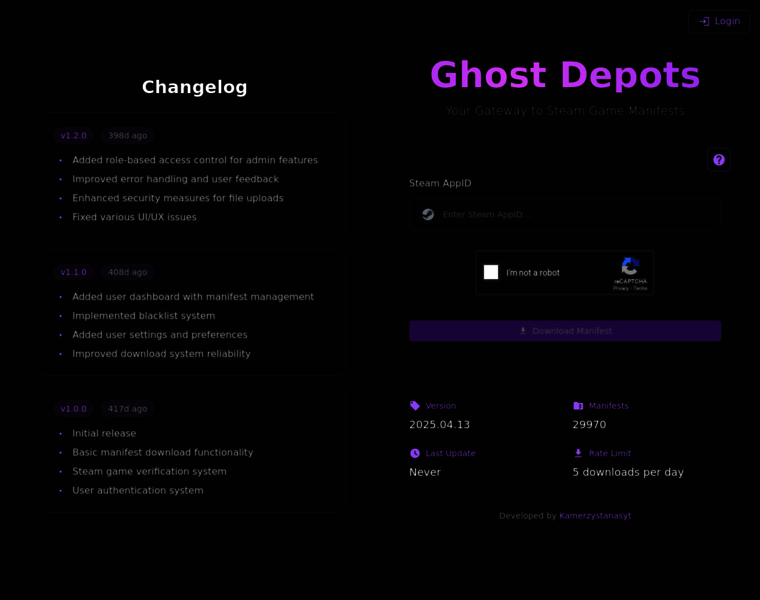Click the Last Update clock icon
Screen dimensions: 760x600
tap(415, 453)
